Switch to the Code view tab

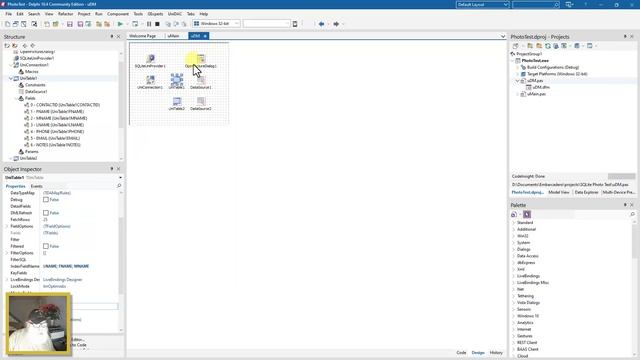pyautogui.click(x=461, y=353)
